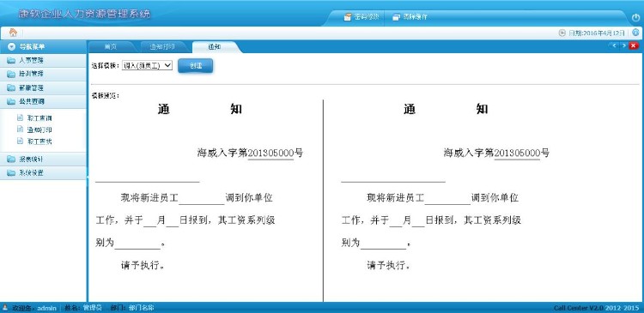Collapse the sidebar using splitter handle

pyautogui.click(x=87, y=177)
